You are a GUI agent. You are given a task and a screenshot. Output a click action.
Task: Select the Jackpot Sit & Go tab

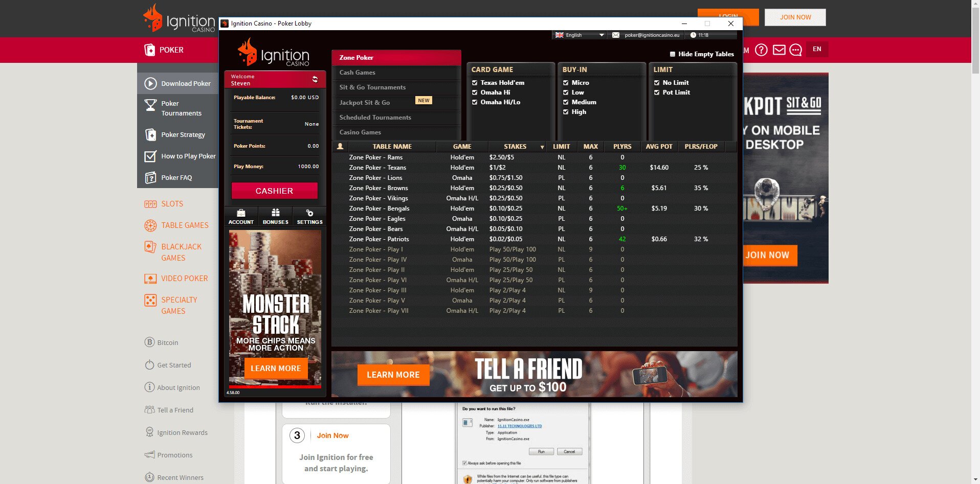point(396,102)
